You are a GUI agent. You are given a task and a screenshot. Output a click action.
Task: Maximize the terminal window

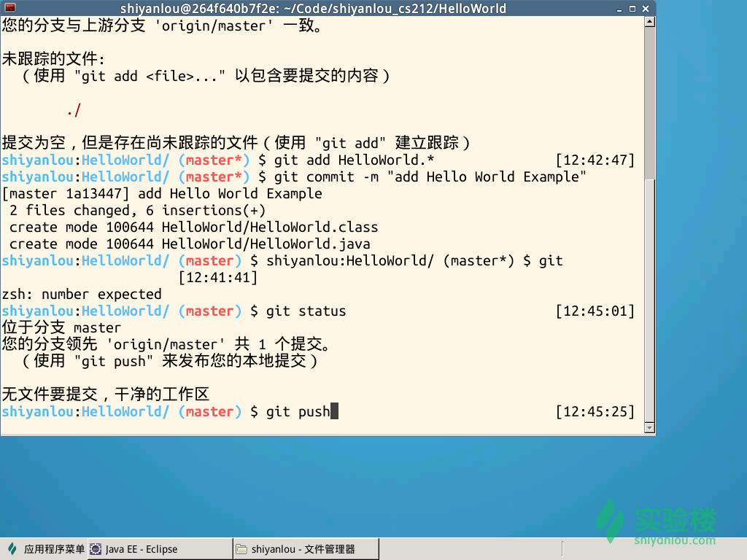632,9
